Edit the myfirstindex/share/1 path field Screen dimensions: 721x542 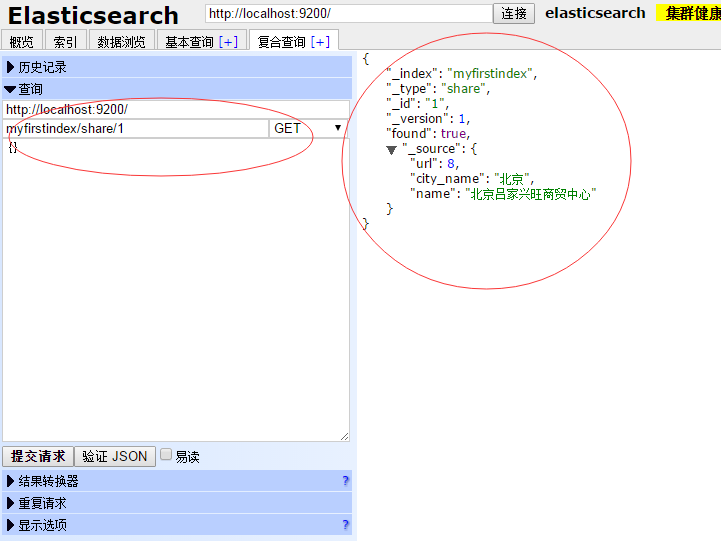pos(136,128)
